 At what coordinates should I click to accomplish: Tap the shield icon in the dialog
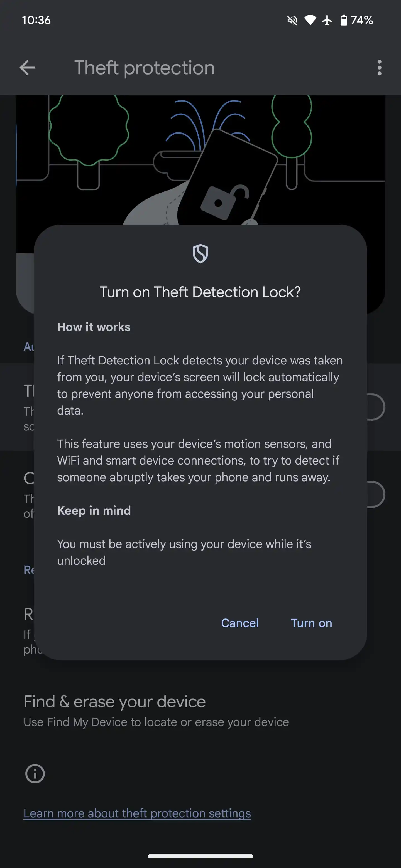[x=200, y=254]
